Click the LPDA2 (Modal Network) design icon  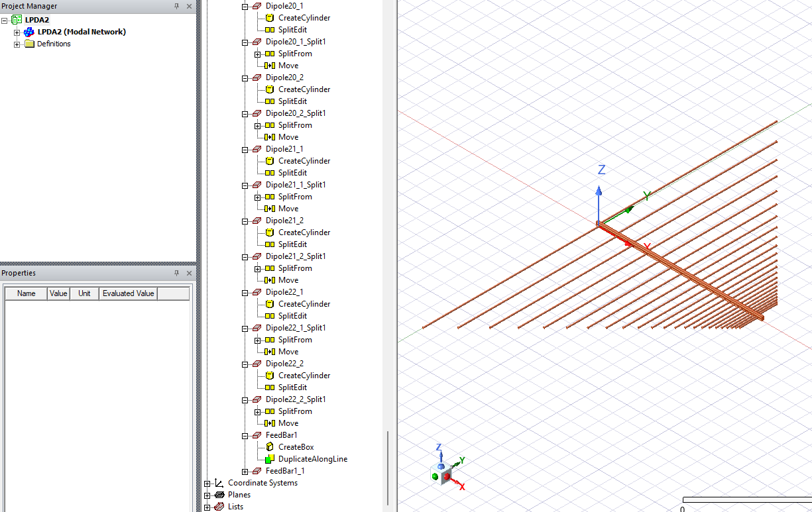[29, 32]
